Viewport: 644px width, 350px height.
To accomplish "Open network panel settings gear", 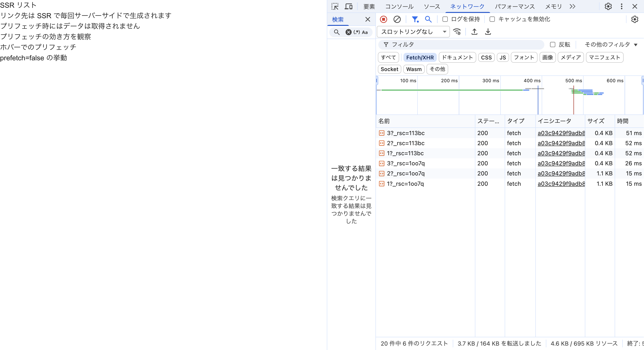I will (635, 19).
